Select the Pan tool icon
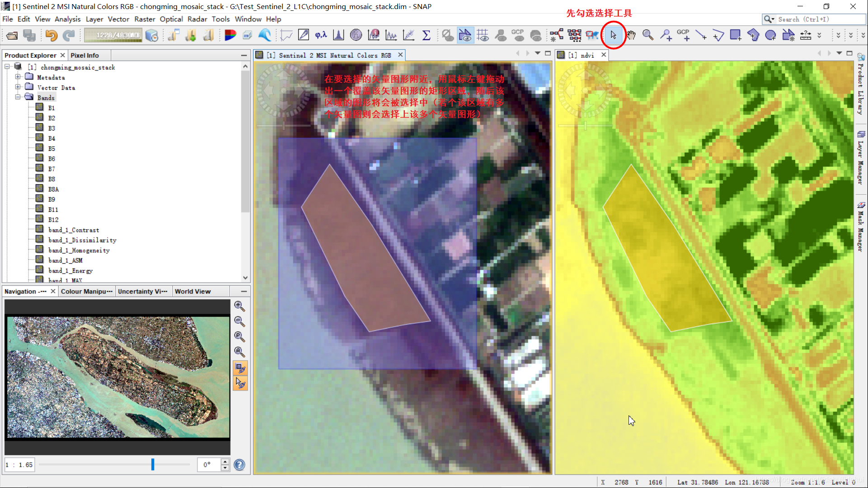 [631, 34]
